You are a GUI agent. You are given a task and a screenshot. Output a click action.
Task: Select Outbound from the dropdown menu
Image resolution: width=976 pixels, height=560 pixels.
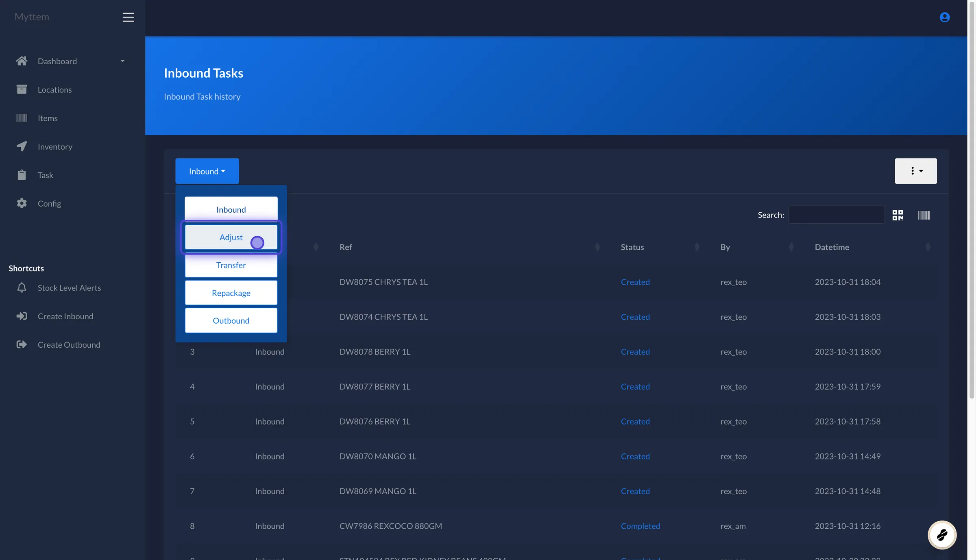coord(231,320)
